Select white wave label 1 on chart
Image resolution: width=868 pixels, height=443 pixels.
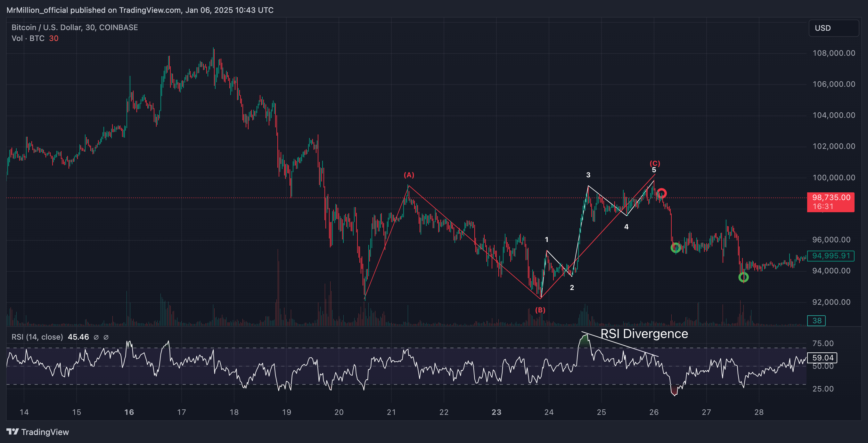tap(546, 239)
